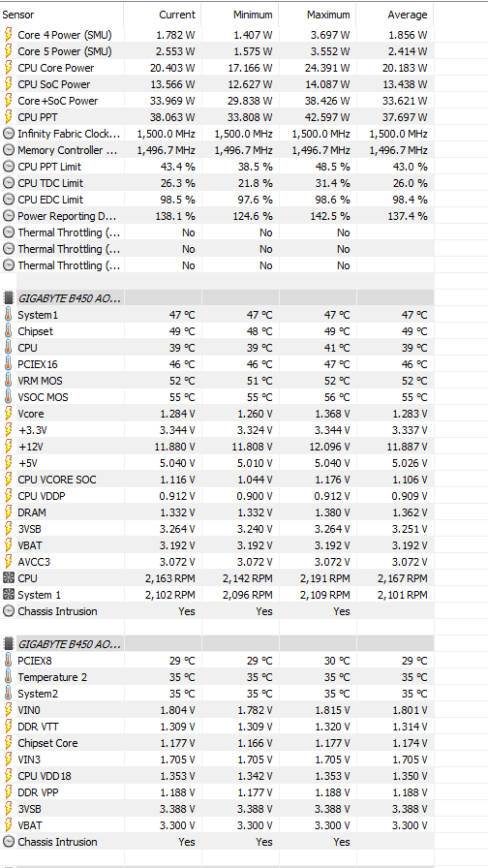Screen dimensions: 488x868
Task: Select the Chipset Core voltage row
Action: [x=217, y=743]
